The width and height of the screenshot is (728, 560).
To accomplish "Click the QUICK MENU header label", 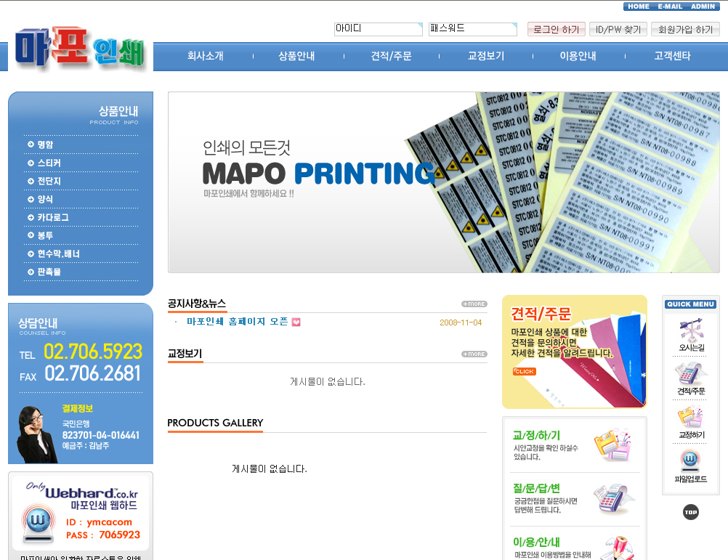I will [x=690, y=304].
